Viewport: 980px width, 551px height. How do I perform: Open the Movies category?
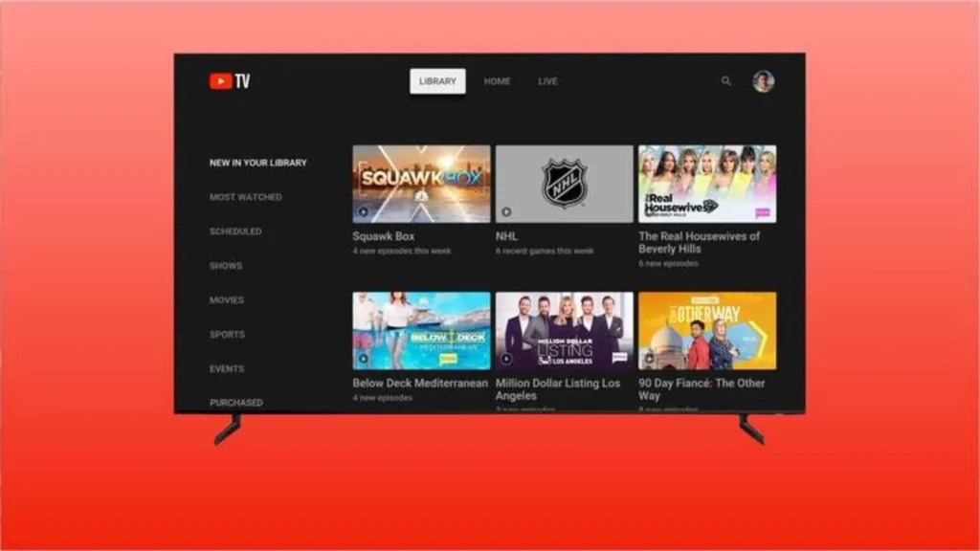pyautogui.click(x=226, y=299)
